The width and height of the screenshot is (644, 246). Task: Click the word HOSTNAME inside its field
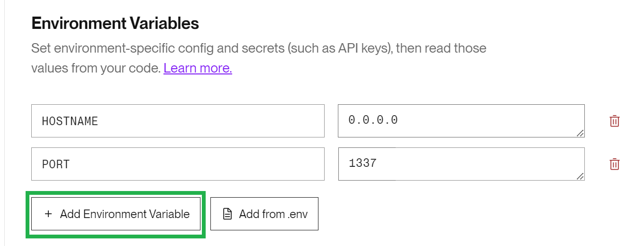click(x=70, y=121)
